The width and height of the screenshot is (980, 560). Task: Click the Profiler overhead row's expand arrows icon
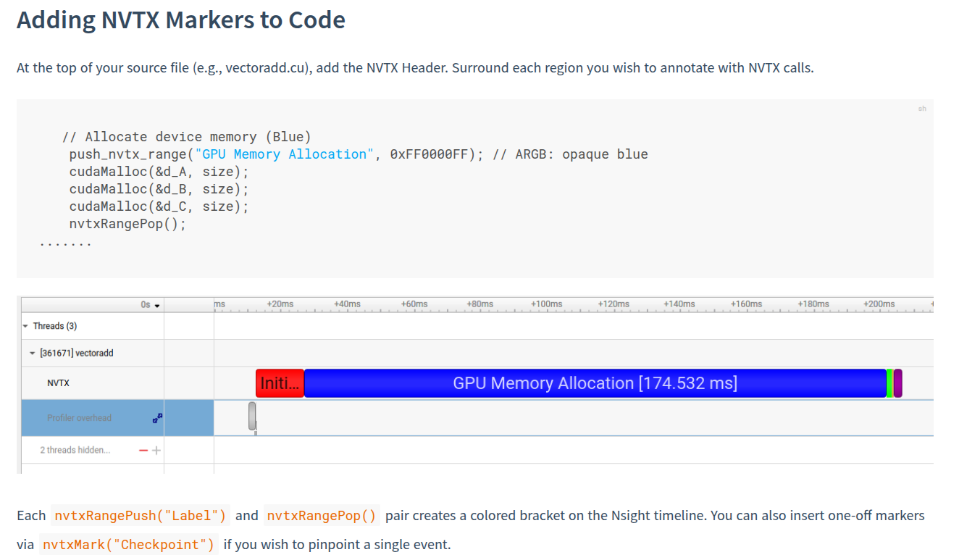pos(157,418)
